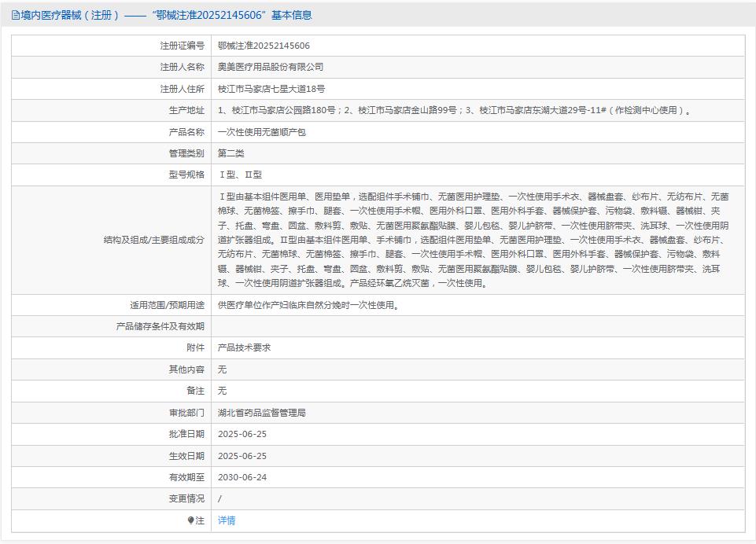Click the 审批部门 value 湖北省药品监督管理局
The width and height of the screenshot is (756, 544).
pos(260,412)
